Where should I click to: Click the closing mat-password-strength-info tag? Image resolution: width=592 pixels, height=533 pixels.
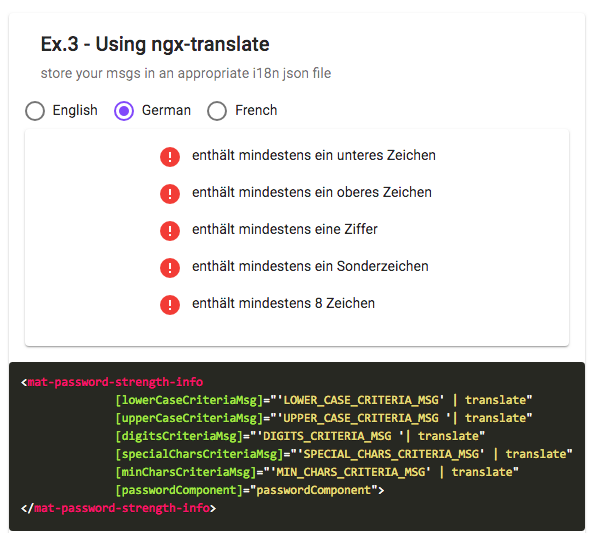(119, 508)
